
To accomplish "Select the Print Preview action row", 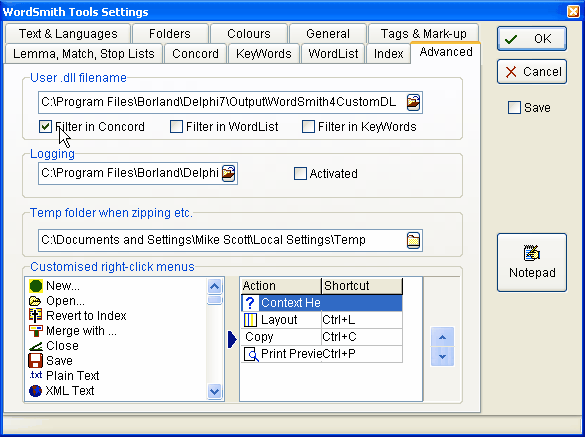I will [x=322, y=354].
